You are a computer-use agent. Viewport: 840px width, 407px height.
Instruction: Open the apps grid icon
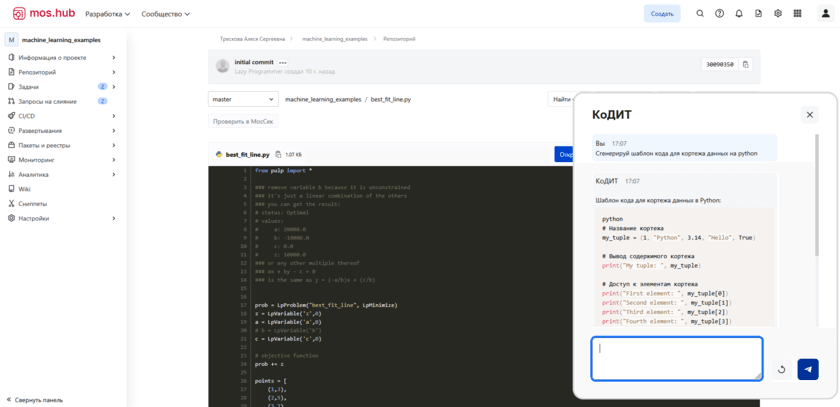[x=797, y=14]
